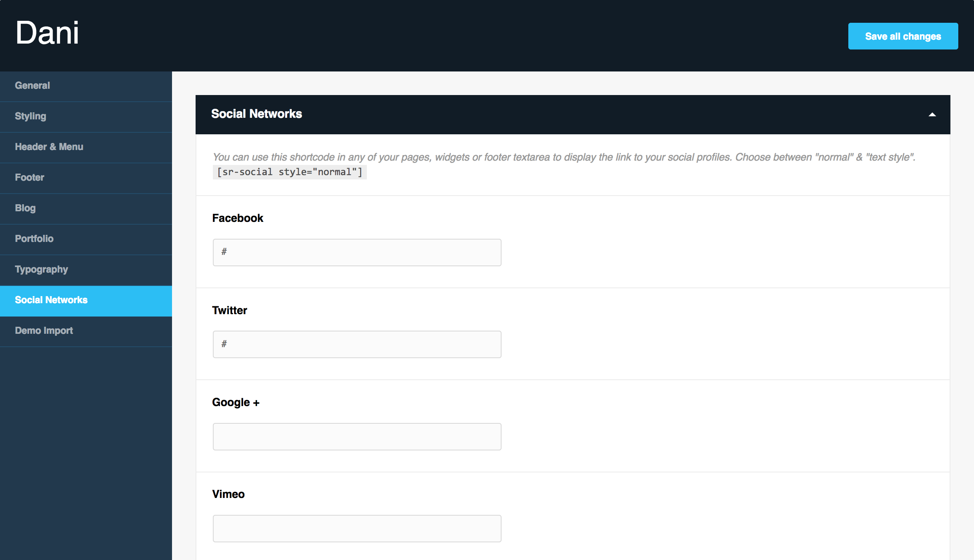Focus the Facebook URL input field
This screenshot has height=560, width=974.
(357, 253)
